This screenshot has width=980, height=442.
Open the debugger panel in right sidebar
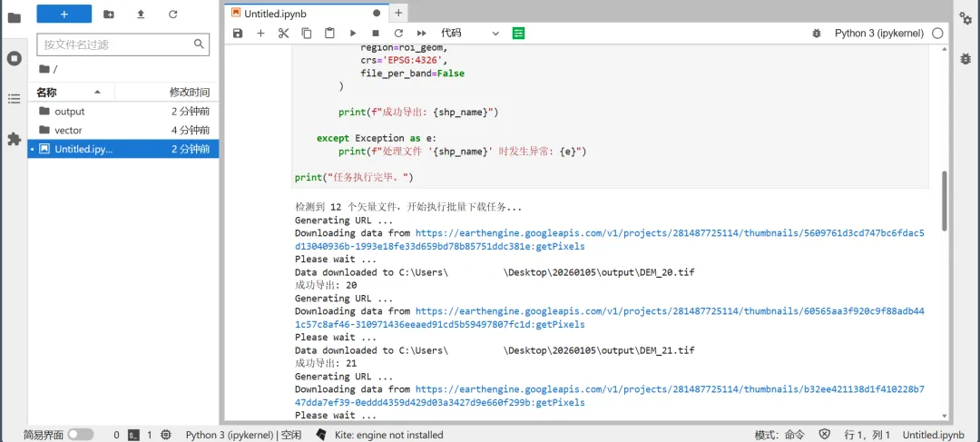coord(965,58)
